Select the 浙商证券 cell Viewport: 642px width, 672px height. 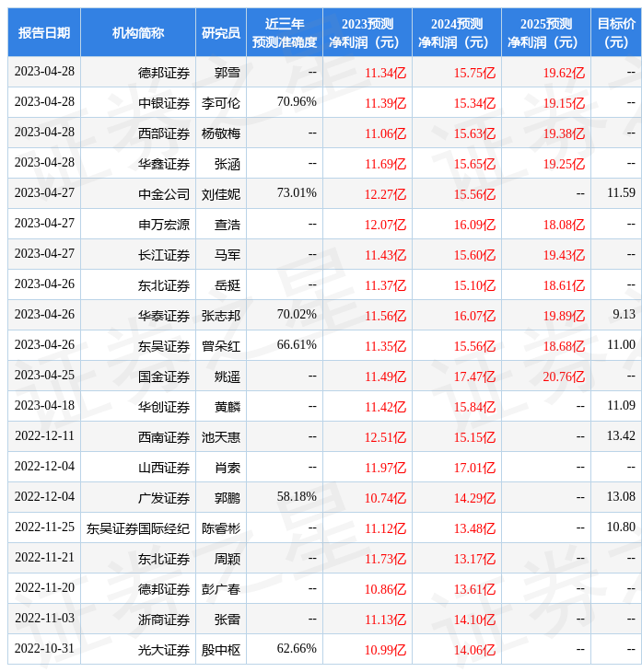[x=164, y=620]
